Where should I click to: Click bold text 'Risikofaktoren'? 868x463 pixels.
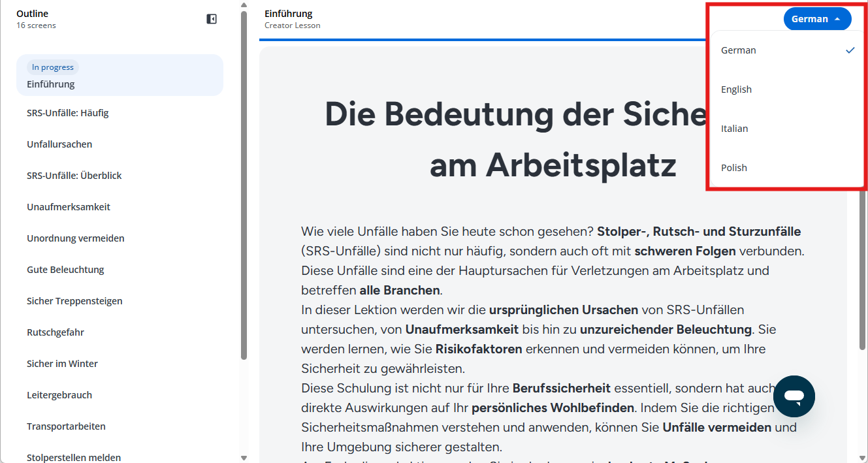click(x=479, y=349)
